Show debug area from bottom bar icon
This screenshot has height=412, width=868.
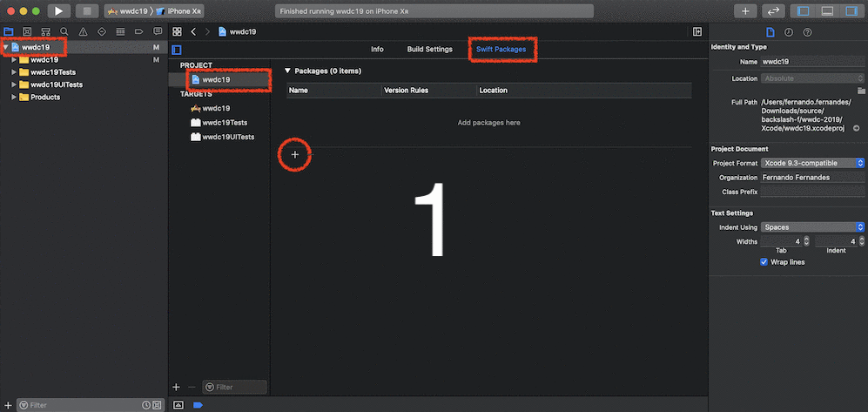(178, 405)
